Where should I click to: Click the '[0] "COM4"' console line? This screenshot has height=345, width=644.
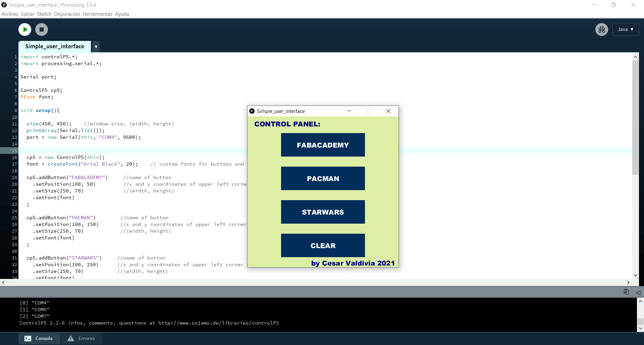pyautogui.click(x=35, y=303)
